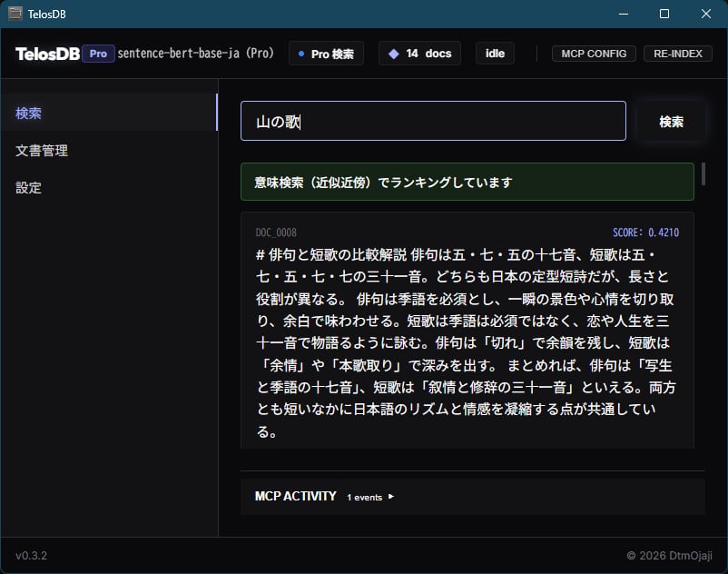Click the v0.3.2 version label

(31, 555)
